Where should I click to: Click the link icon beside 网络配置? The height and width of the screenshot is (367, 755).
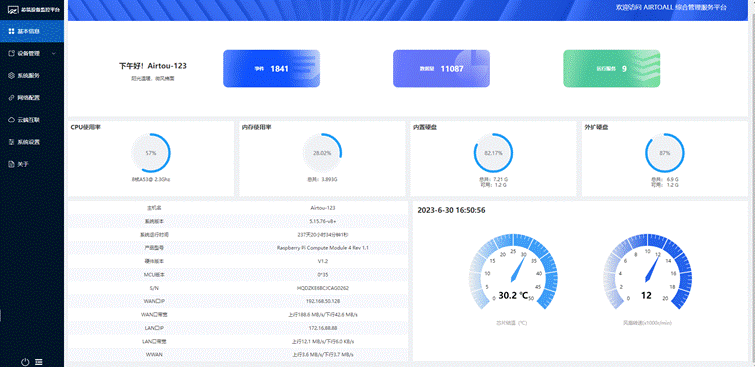[x=12, y=98]
